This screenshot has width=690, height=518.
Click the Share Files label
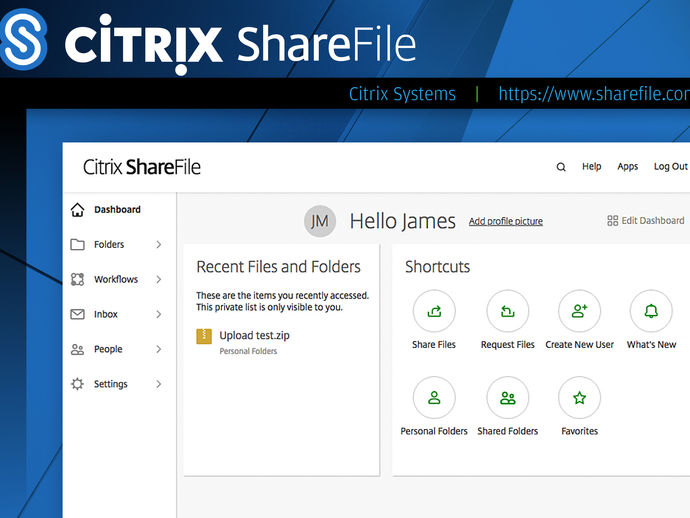pos(434,345)
